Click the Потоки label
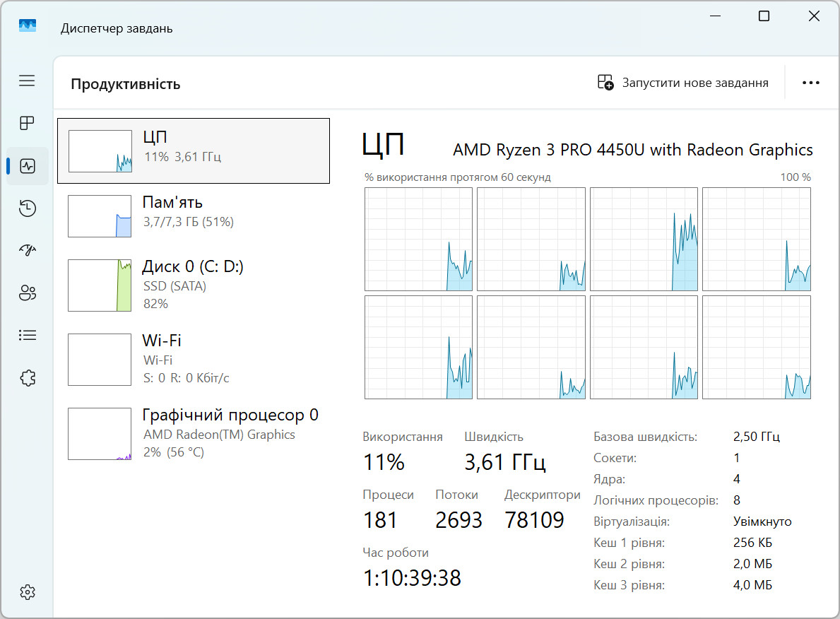The width and height of the screenshot is (840, 619). tap(457, 495)
